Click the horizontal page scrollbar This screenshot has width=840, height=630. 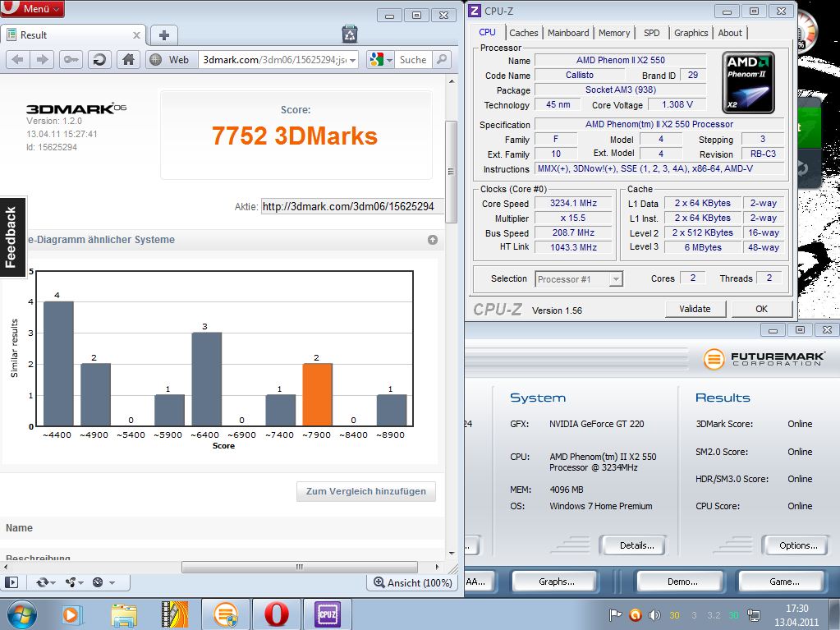tap(300, 567)
